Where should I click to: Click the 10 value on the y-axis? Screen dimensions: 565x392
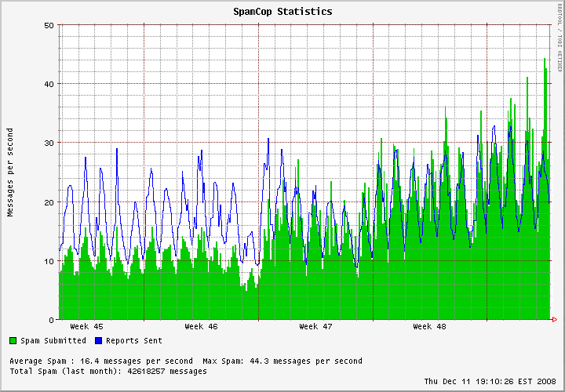(x=49, y=261)
